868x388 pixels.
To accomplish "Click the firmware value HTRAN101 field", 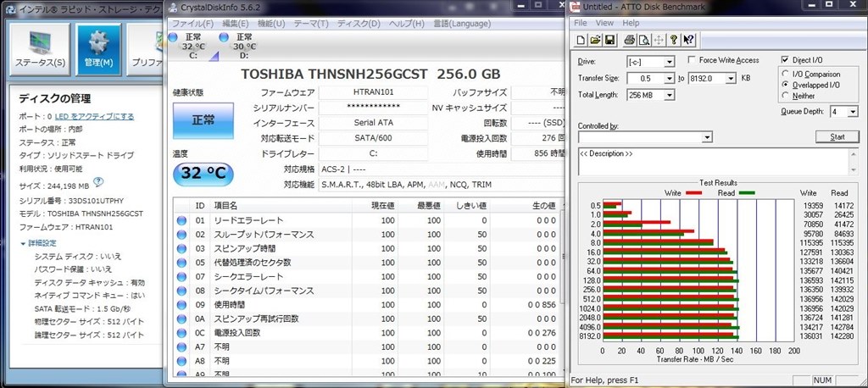I will tap(373, 92).
